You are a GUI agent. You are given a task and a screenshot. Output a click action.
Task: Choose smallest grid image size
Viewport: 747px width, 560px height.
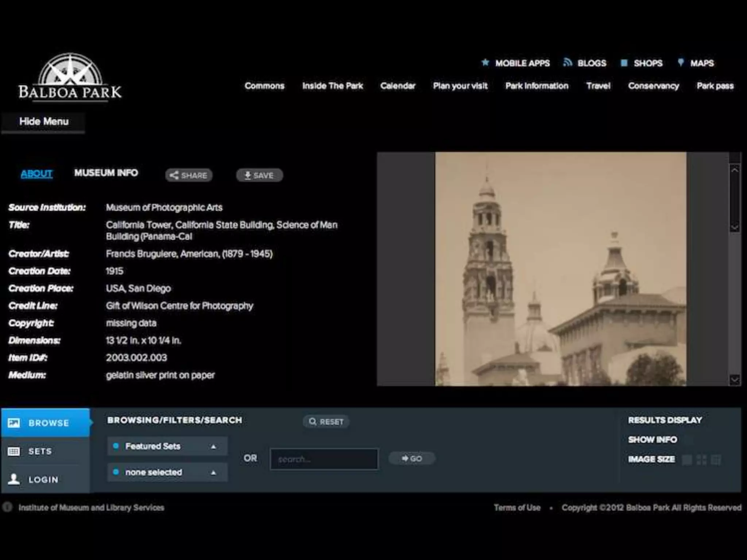716,460
